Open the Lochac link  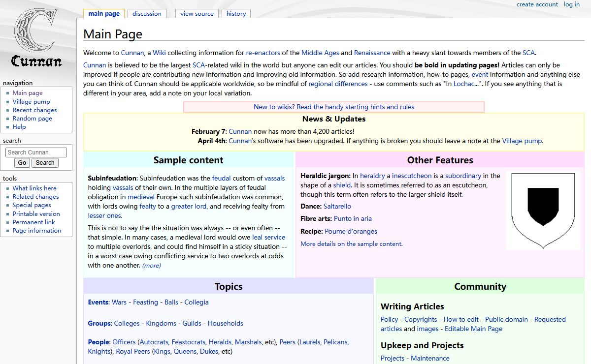point(463,84)
